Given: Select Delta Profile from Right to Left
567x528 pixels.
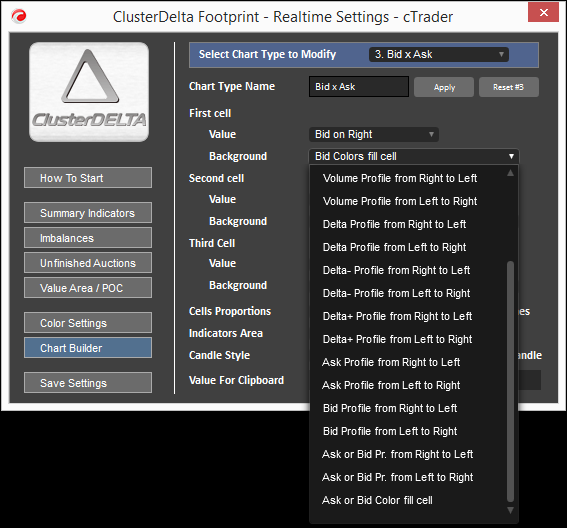Looking at the screenshot, I should pyautogui.click(x=408, y=224).
